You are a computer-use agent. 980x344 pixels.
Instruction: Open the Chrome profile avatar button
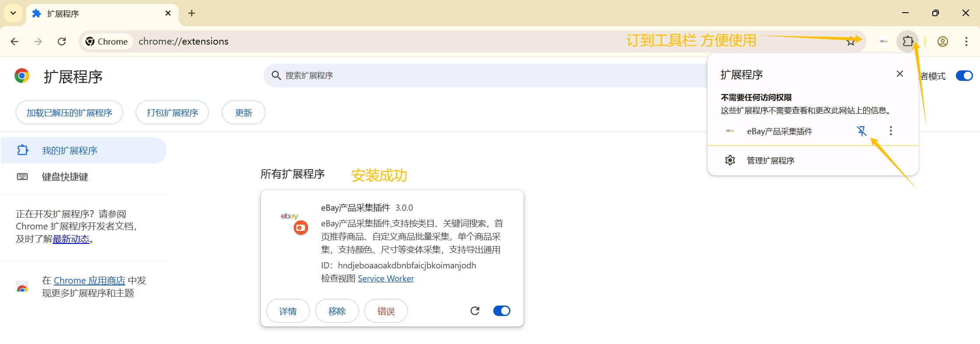pyautogui.click(x=943, y=42)
